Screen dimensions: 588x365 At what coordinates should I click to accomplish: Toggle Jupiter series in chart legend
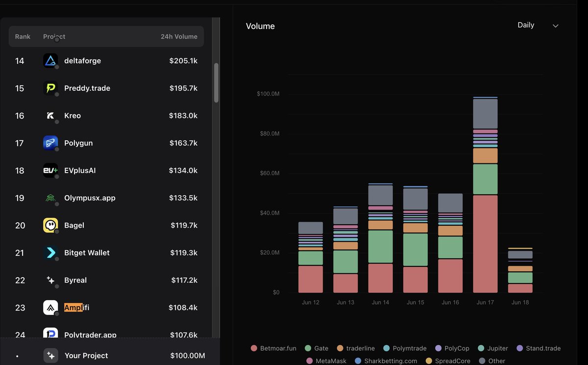[x=492, y=348]
